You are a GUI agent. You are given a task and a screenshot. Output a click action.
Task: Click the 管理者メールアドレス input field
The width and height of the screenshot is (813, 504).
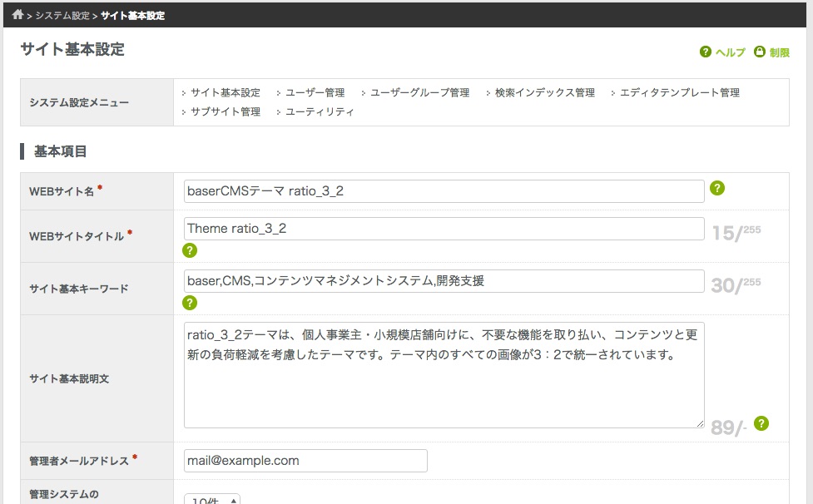click(x=305, y=461)
